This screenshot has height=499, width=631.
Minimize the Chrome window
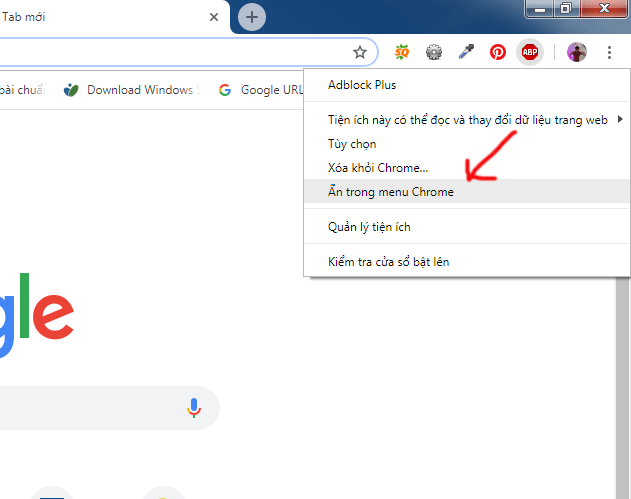(540, 8)
